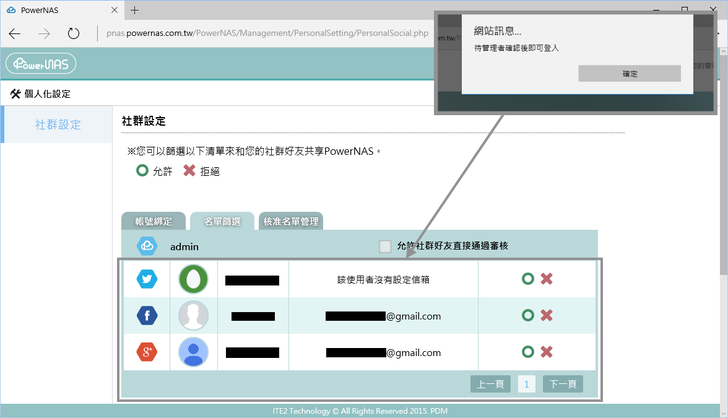
Task: Click the browser back arrow
Action: 15,33
